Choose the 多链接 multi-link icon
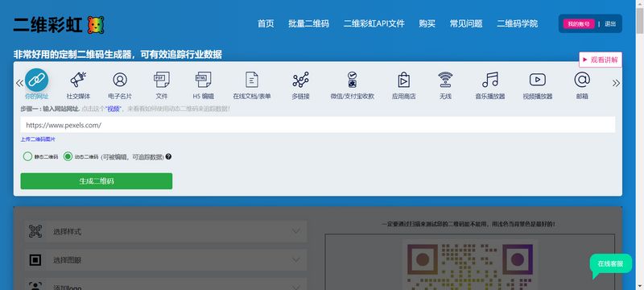 coord(300,80)
